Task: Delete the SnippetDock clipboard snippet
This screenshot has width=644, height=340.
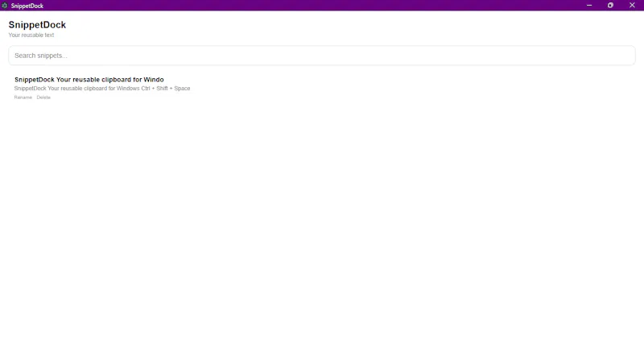Action: [43, 97]
